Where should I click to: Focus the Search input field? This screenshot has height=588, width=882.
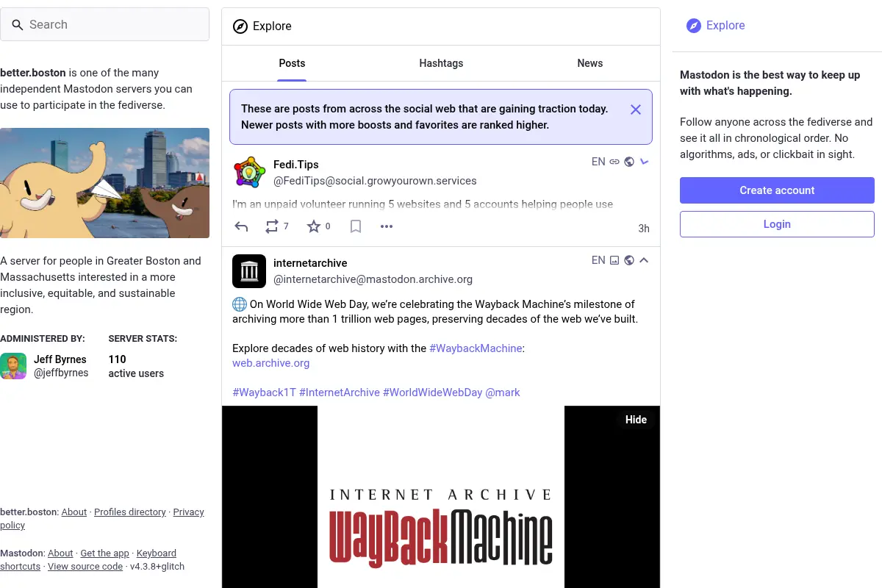pos(104,25)
